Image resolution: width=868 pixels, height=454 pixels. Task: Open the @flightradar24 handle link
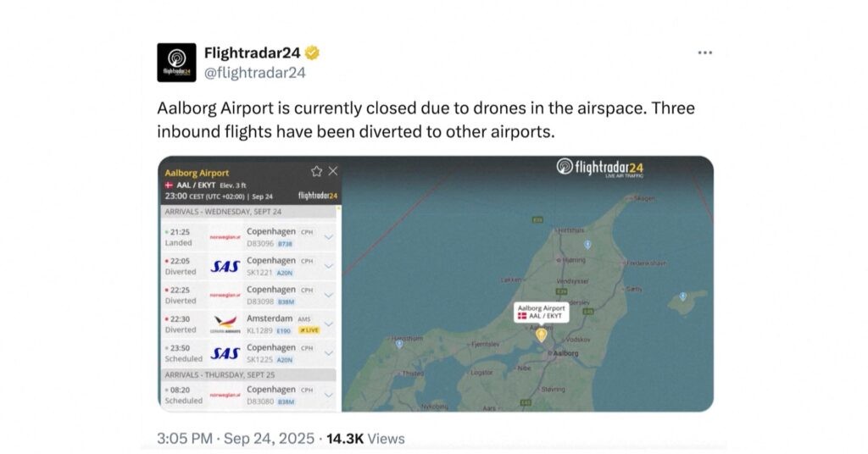254,73
